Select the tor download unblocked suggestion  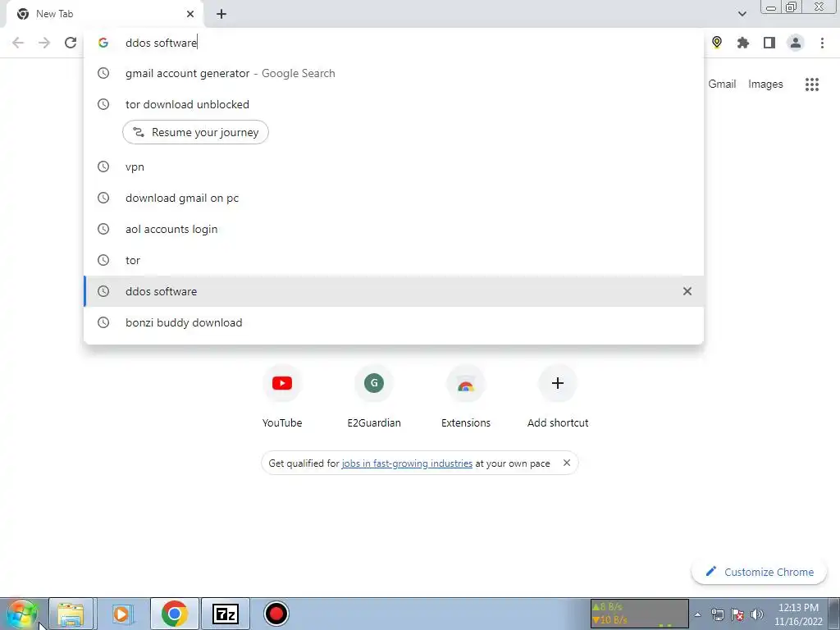394,104
